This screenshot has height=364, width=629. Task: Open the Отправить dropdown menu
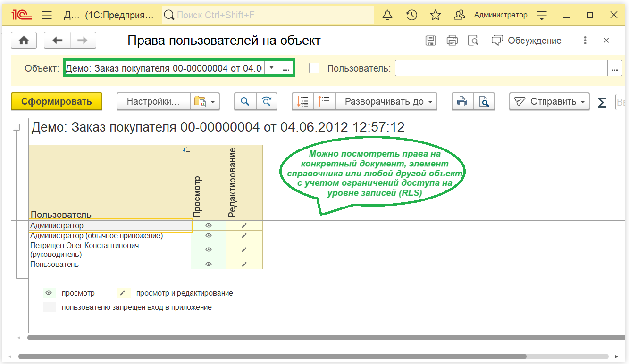551,101
